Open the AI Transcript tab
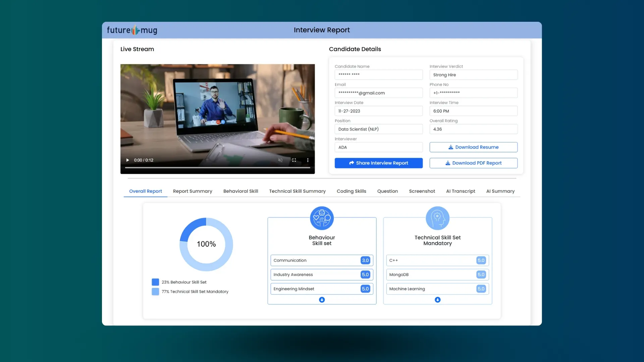 (x=461, y=191)
